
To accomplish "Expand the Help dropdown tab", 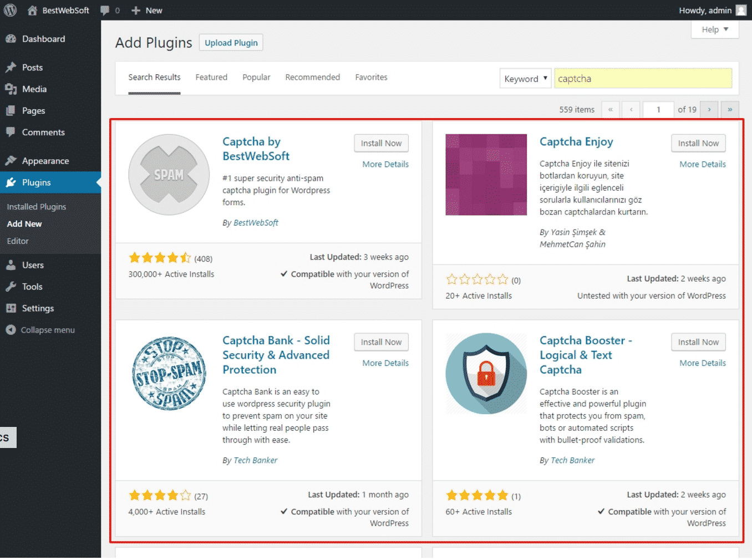I will 715,29.
